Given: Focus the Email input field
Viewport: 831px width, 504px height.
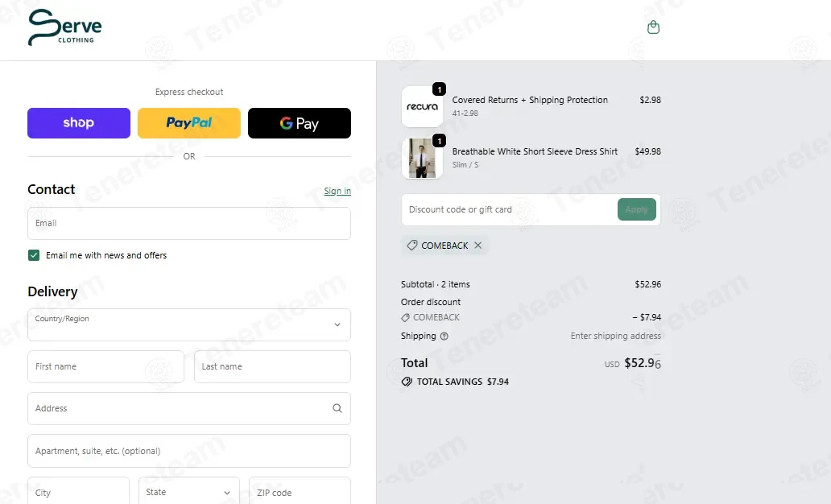Looking at the screenshot, I should (189, 223).
